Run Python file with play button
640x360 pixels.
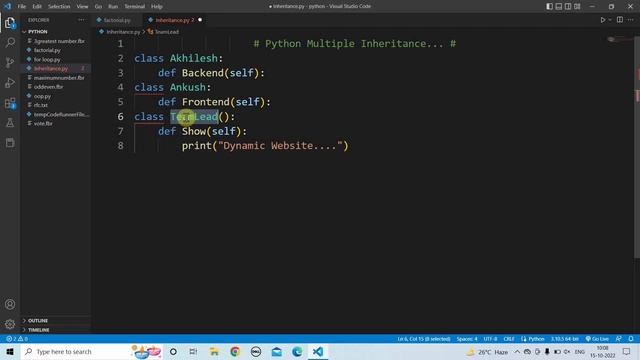(602, 20)
